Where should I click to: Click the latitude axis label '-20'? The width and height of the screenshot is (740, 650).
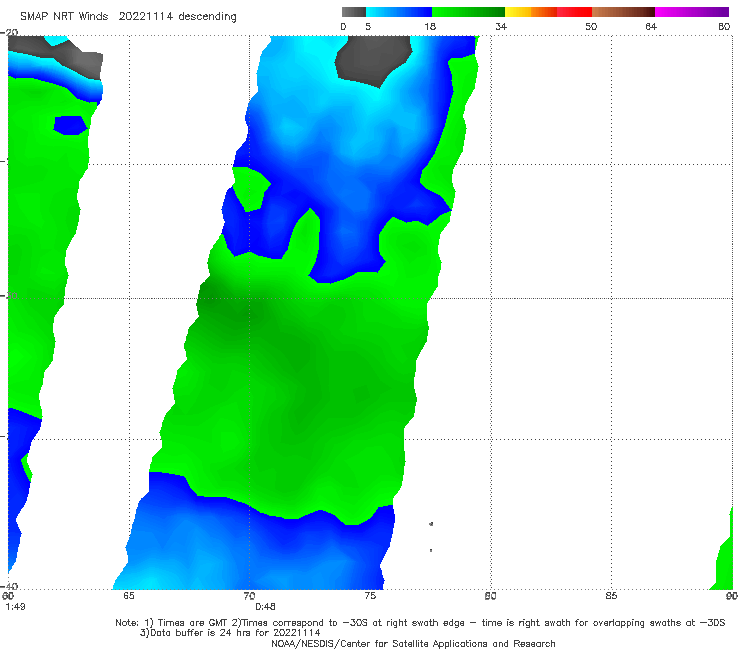click(x=9, y=33)
